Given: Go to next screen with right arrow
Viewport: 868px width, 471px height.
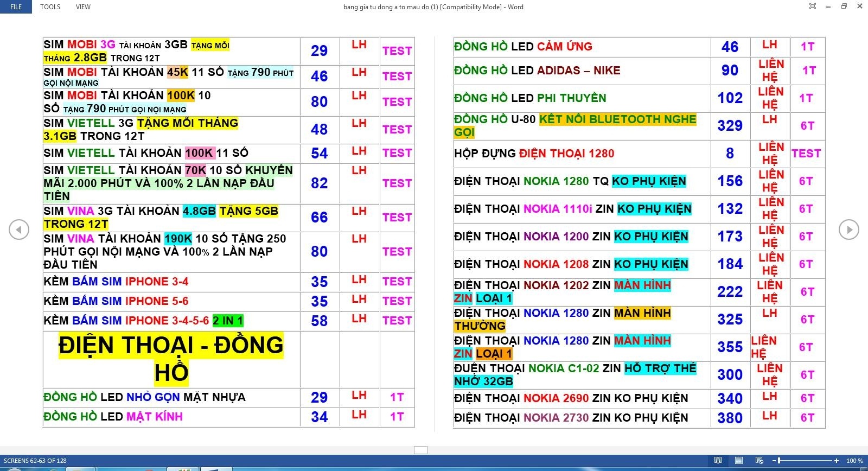Looking at the screenshot, I should pyautogui.click(x=848, y=230).
